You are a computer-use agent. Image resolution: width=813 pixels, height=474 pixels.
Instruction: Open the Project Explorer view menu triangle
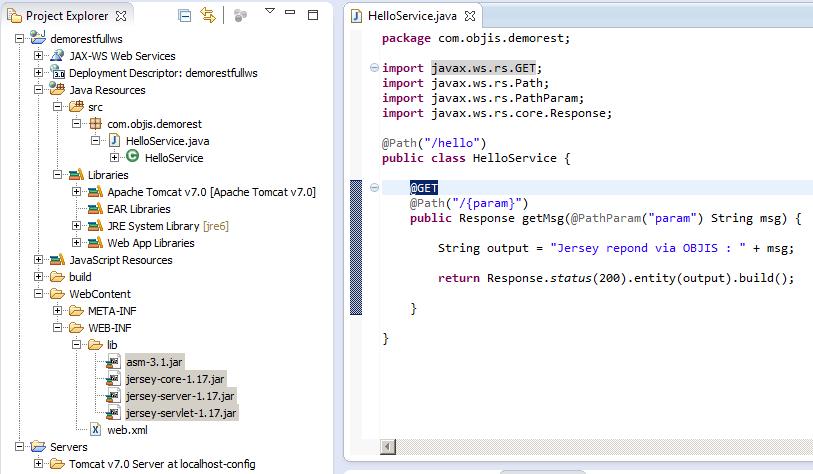click(x=269, y=12)
